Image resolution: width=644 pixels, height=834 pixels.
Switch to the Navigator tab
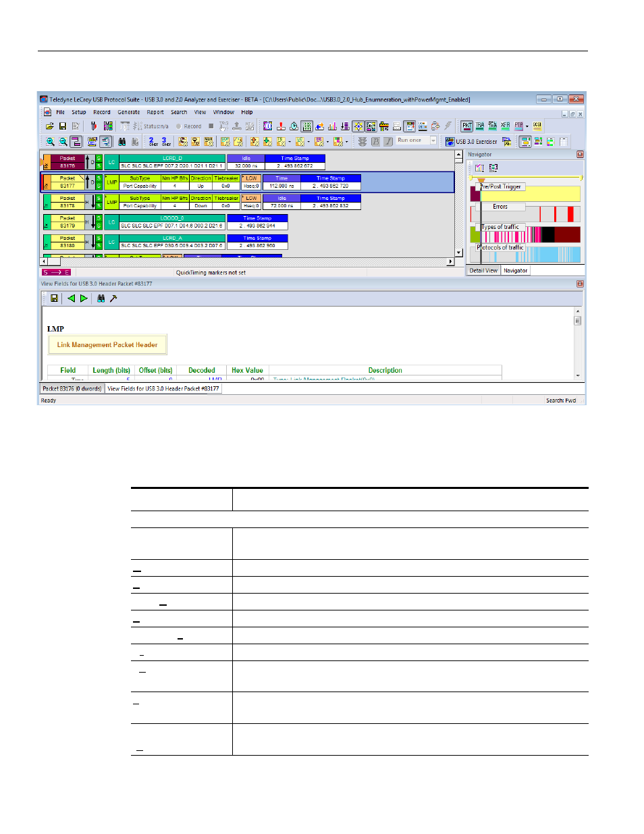click(x=516, y=271)
